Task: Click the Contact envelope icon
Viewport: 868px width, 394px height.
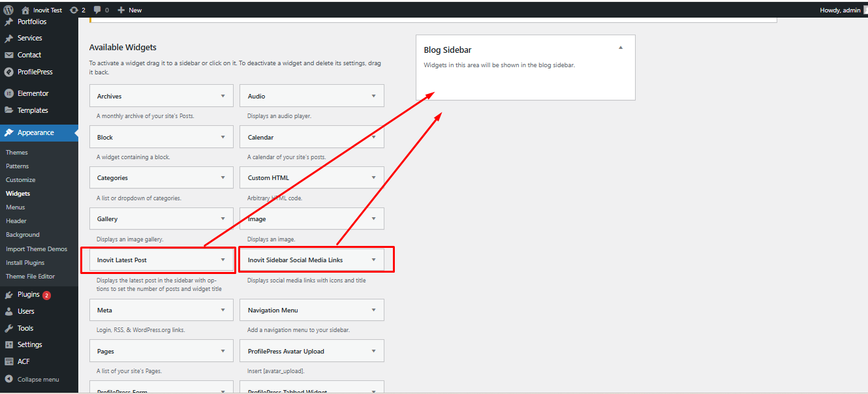Action: (9, 55)
